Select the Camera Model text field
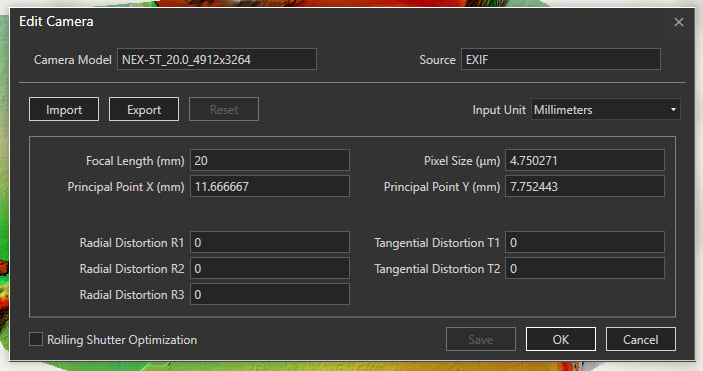 click(x=217, y=59)
